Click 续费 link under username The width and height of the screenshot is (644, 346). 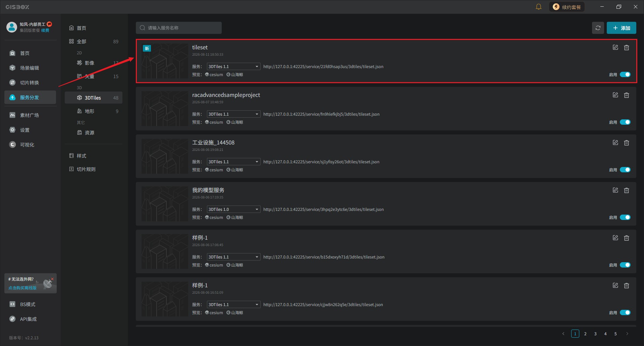pyautogui.click(x=45, y=31)
